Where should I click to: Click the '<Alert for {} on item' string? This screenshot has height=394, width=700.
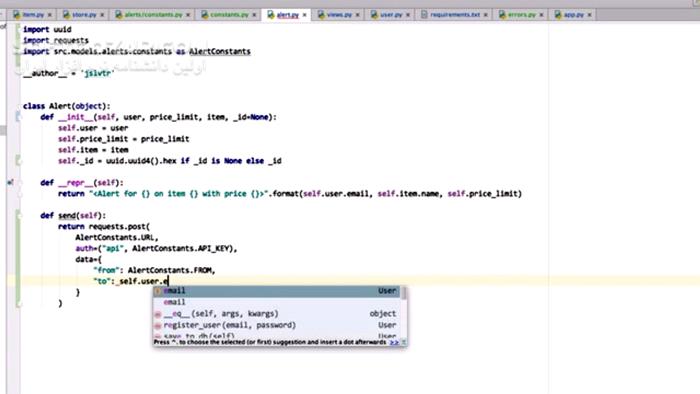click(x=137, y=194)
